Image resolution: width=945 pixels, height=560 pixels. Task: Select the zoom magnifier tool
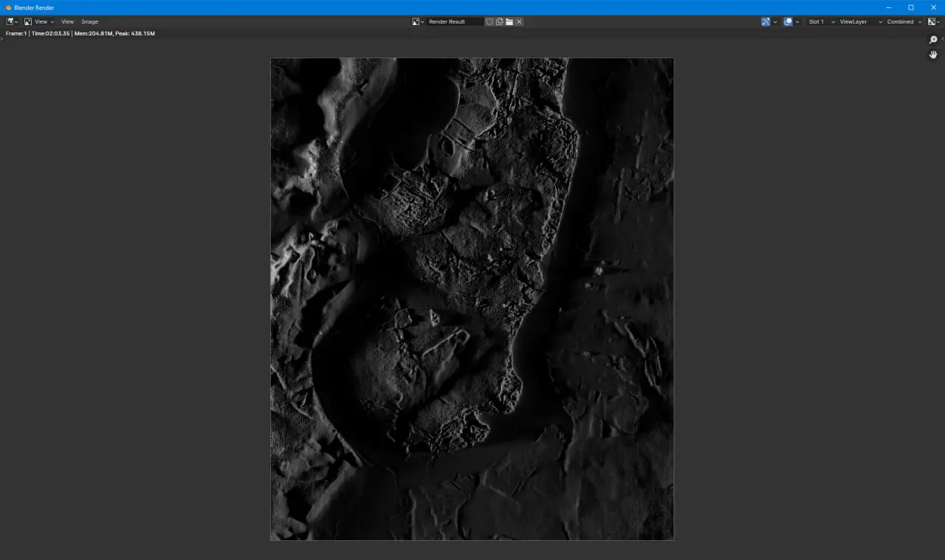[x=933, y=40]
